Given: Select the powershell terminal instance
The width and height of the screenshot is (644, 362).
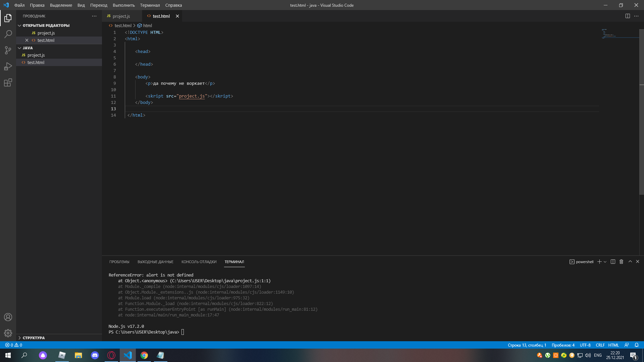Looking at the screenshot, I should click(x=581, y=262).
